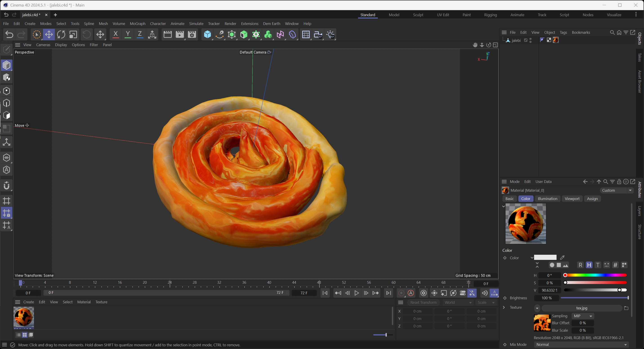This screenshot has height=349, width=644.
Task: Switch to the Illumination tab
Action: click(547, 199)
